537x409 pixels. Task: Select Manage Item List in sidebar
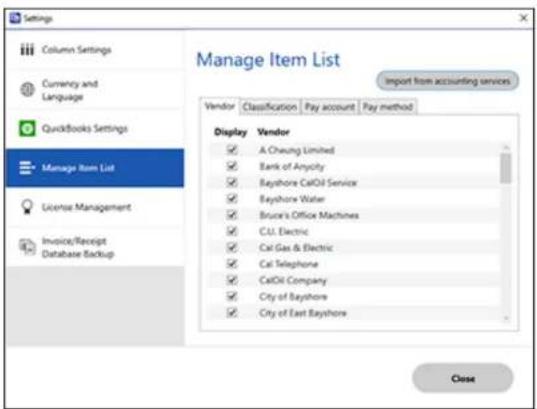[x=95, y=168]
